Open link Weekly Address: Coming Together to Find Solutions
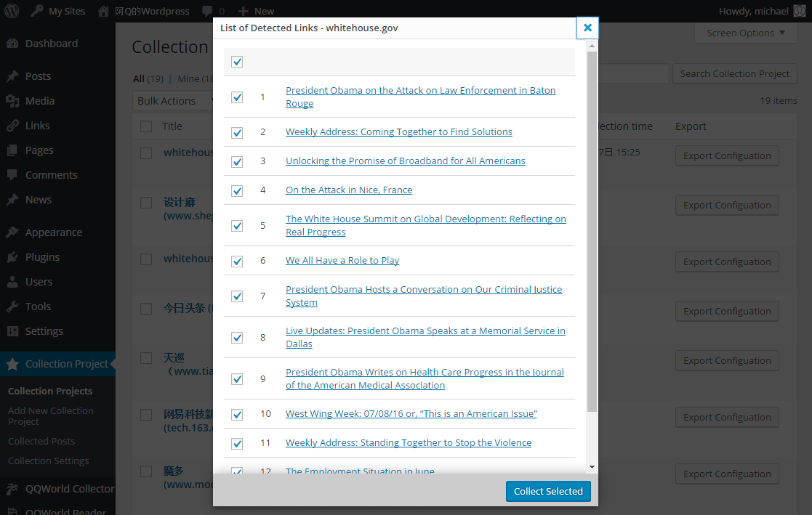812x515 pixels. [x=399, y=132]
